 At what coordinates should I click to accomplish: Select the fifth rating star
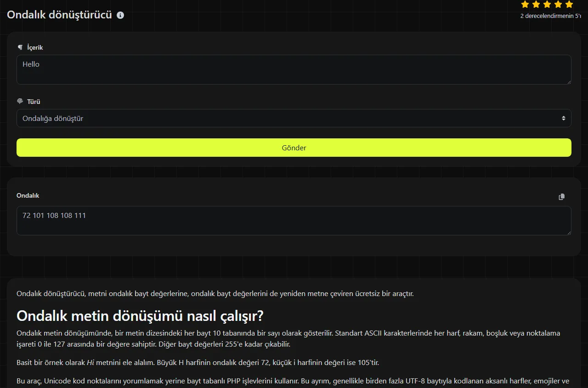569,5
